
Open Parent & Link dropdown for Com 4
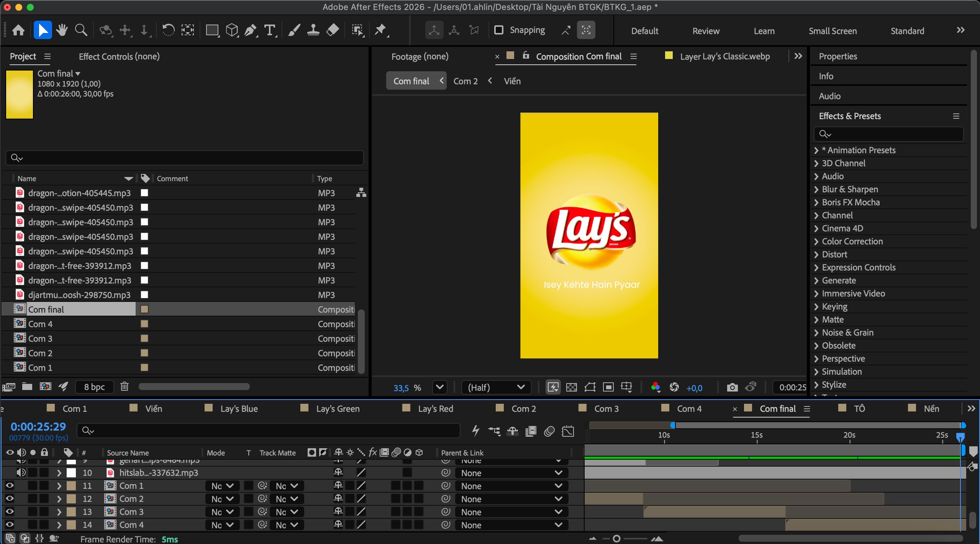coord(511,525)
